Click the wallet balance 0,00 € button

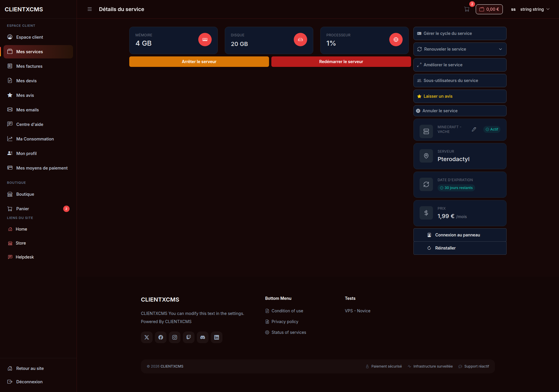[489, 9]
